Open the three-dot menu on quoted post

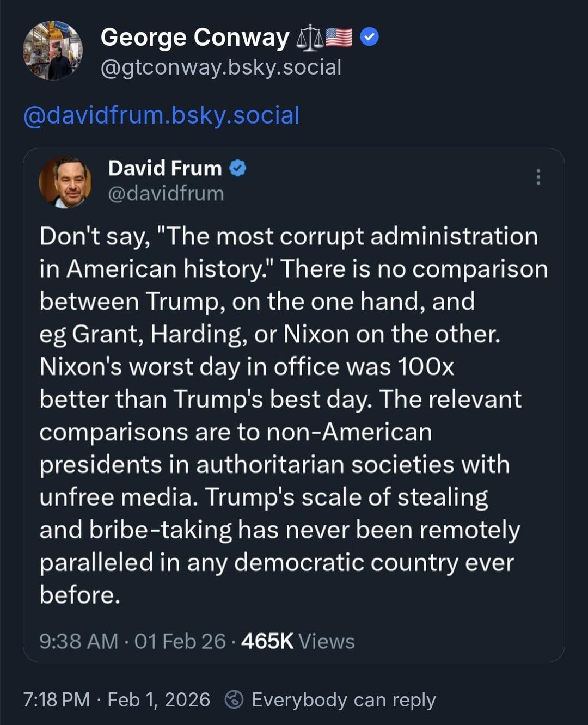tap(538, 177)
